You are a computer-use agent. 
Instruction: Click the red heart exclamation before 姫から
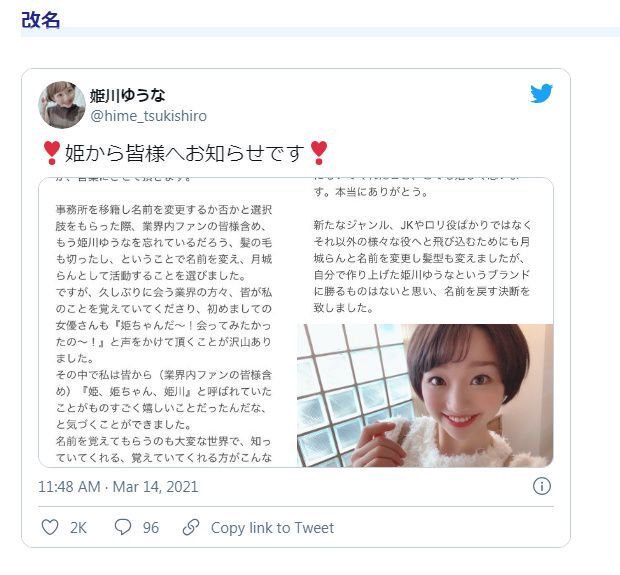click(51, 153)
